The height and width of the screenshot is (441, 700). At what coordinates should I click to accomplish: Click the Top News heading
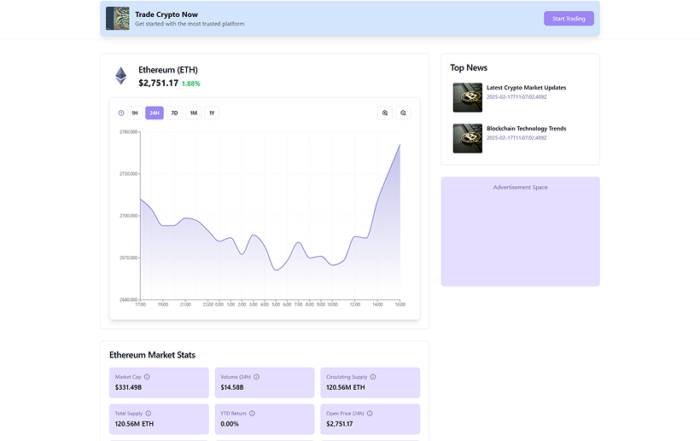[x=469, y=68]
